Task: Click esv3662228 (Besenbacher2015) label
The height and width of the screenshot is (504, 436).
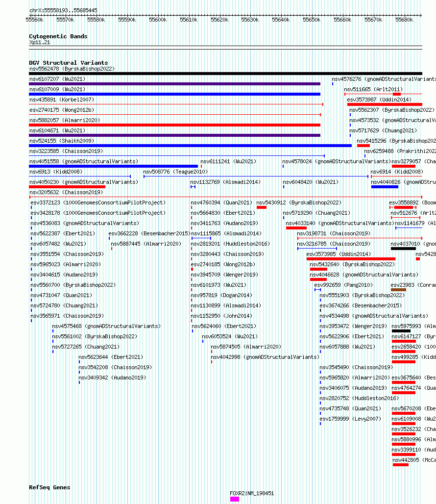Action: click(x=149, y=233)
